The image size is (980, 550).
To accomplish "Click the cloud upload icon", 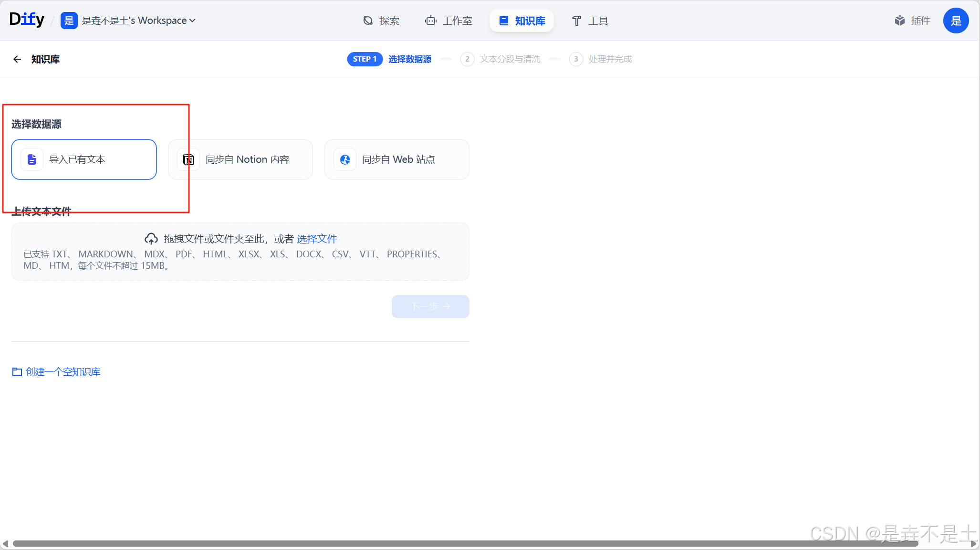I will click(x=151, y=239).
